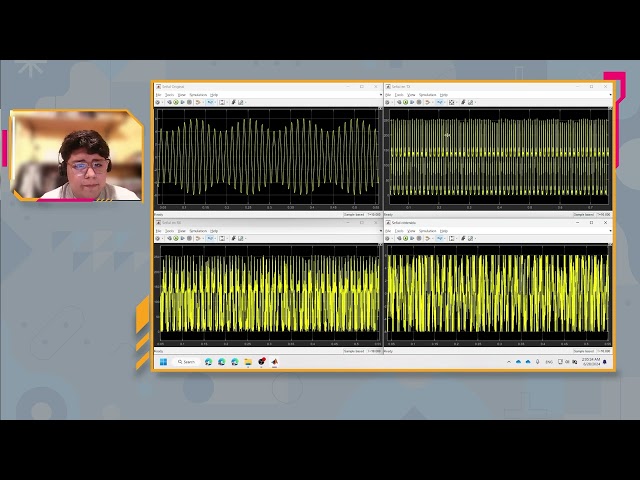This screenshot has height=480, width=640.
Task: Open the Windows Start menu
Action: point(164,362)
